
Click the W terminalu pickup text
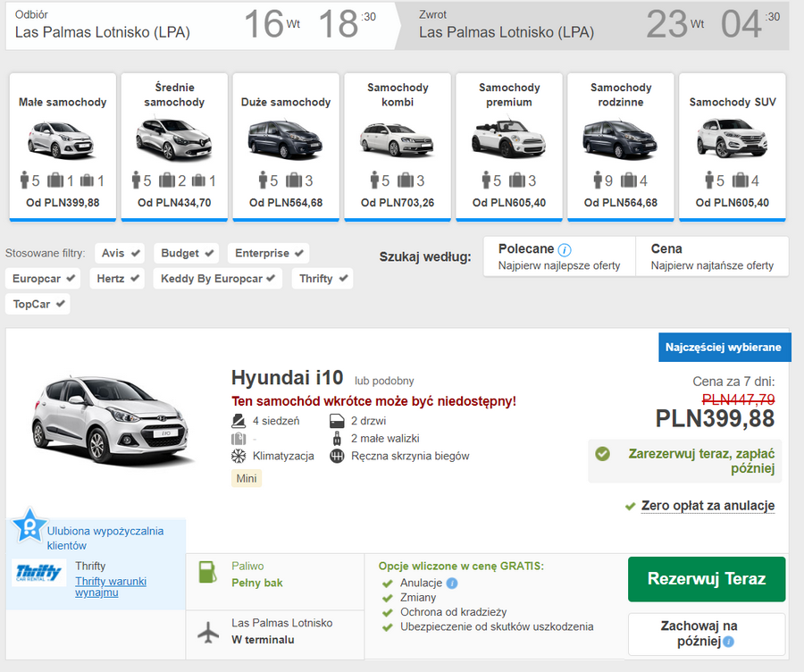coord(263,640)
